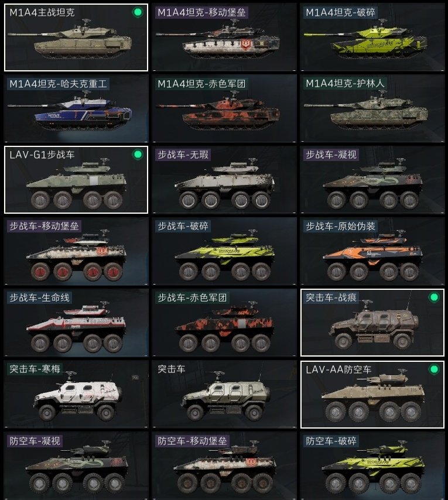The width and height of the screenshot is (448, 500).
Task: Select the 步战车-生命线 white-red skin
Action: (x=76, y=323)
